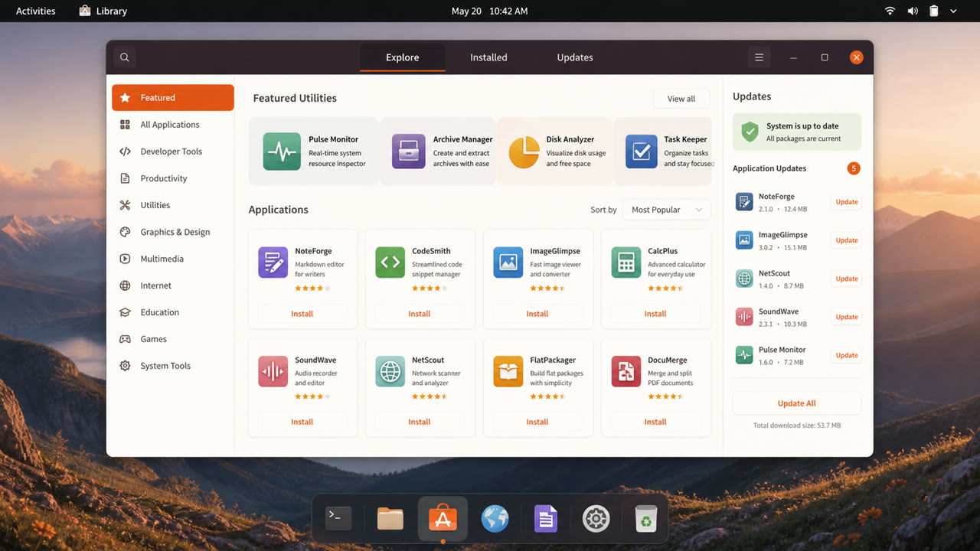The image size is (980, 551).
Task: Open the Files folder in the dock
Action: tap(390, 518)
